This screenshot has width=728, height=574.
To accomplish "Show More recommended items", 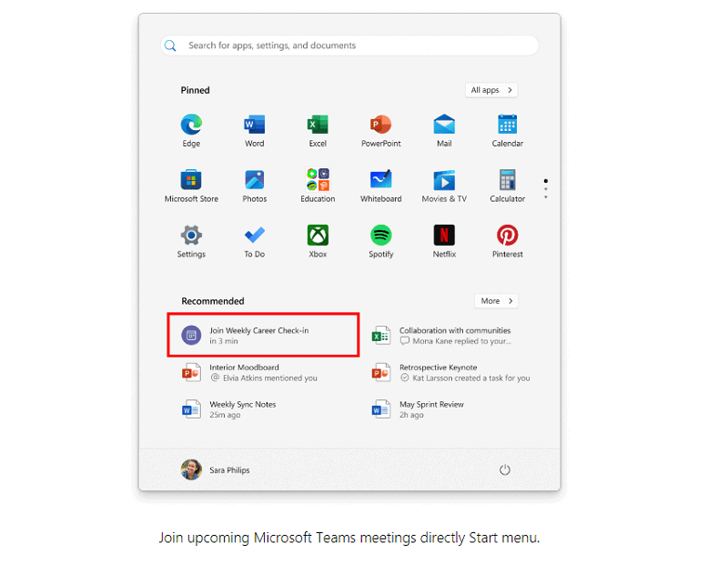I will (x=496, y=301).
